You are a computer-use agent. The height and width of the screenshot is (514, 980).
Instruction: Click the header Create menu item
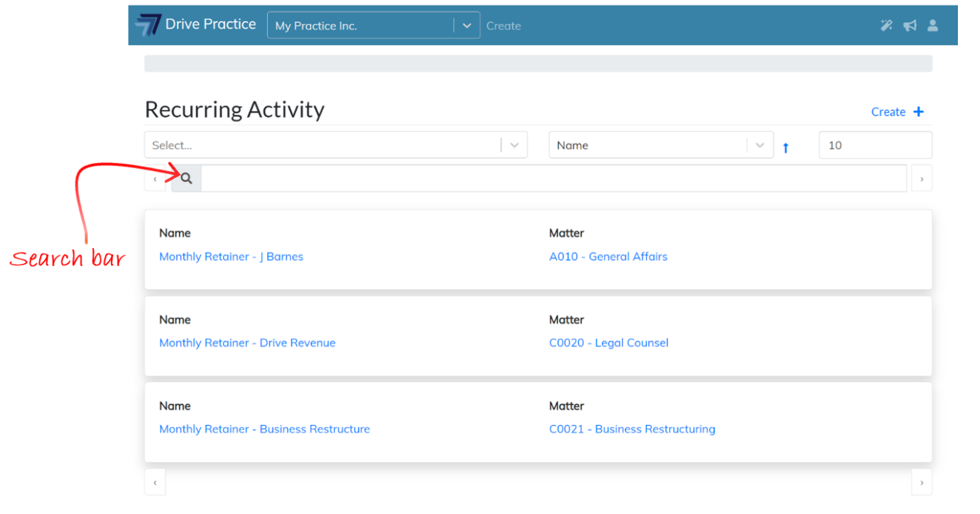click(504, 26)
